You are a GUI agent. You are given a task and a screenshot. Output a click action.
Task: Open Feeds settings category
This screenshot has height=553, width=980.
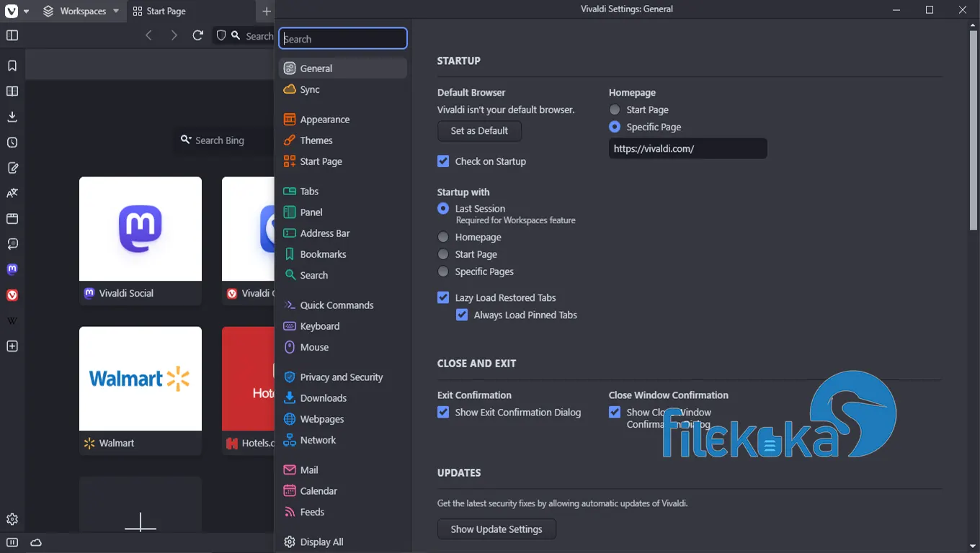pyautogui.click(x=343, y=512)
